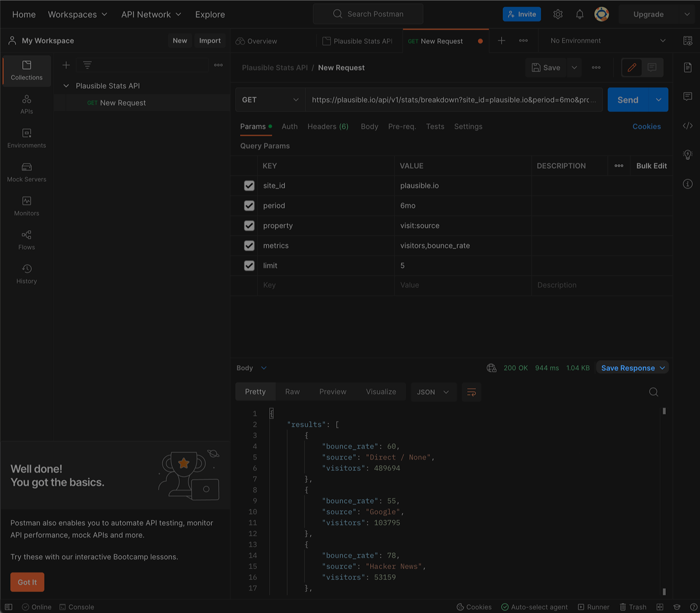Open the APIs sidebar panel
The height and width of the screenshot is (613, 700).
tap(26, 104)
